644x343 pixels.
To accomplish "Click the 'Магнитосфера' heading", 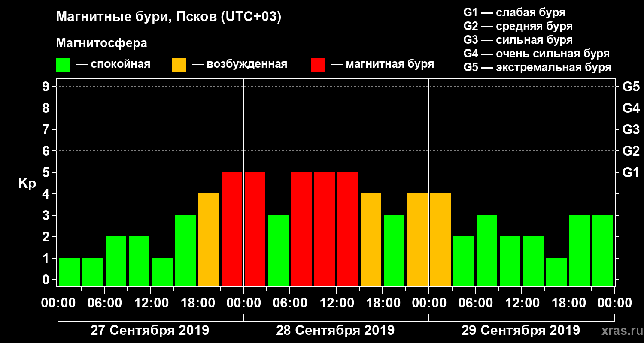I will pos(101,43).
